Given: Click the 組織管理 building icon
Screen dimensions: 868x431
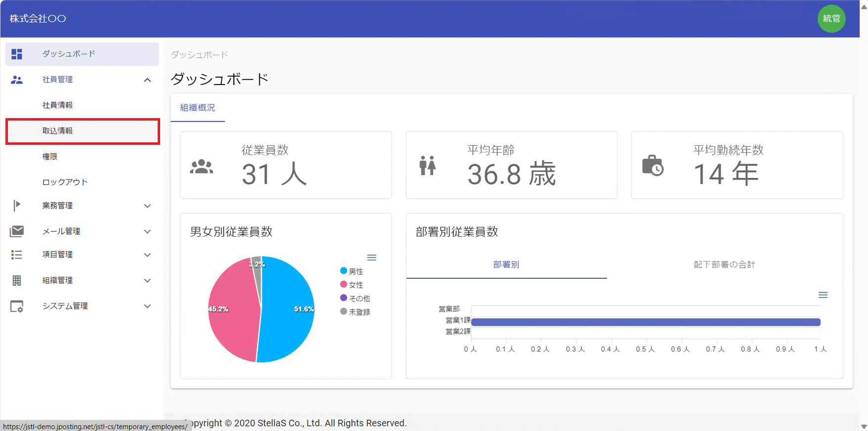Looking at the screenshot, I should tap(17, 280).
